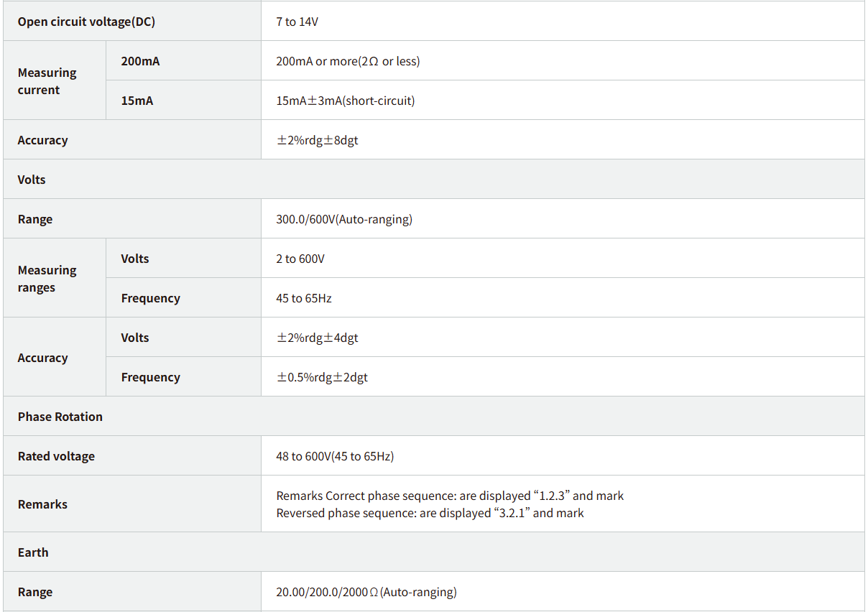868x612 pixels.
Task: Click the "Remarks" row label cell
Action: pos(42,504)
